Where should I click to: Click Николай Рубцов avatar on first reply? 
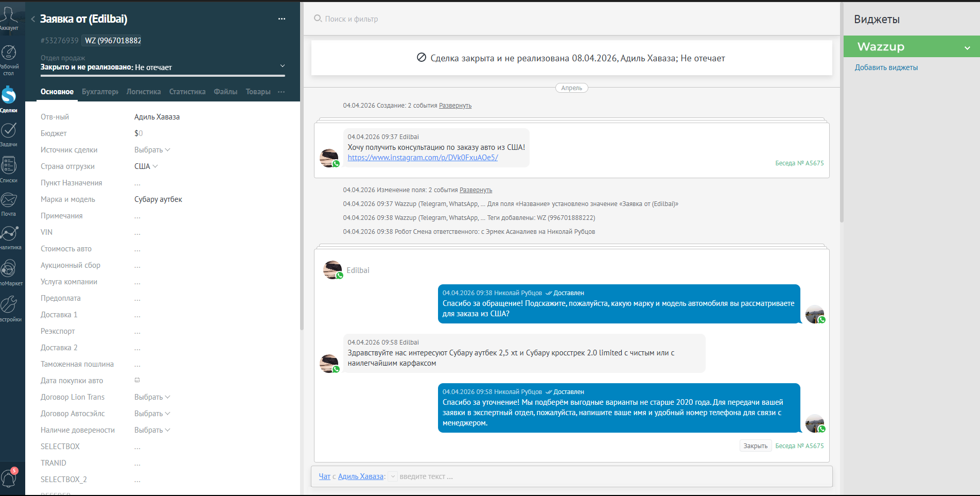[x=815, y=314]
